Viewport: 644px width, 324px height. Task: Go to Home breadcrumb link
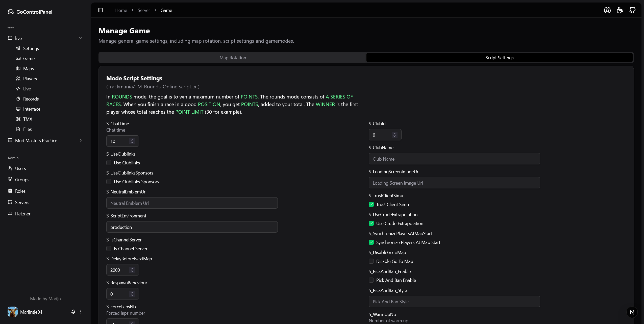pyautogui.click(x=121, y=10)
